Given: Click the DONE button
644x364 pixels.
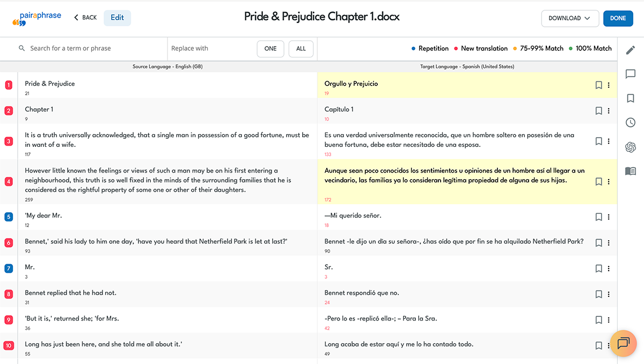Looking at the screenshot, I should (x=618, y=18).
